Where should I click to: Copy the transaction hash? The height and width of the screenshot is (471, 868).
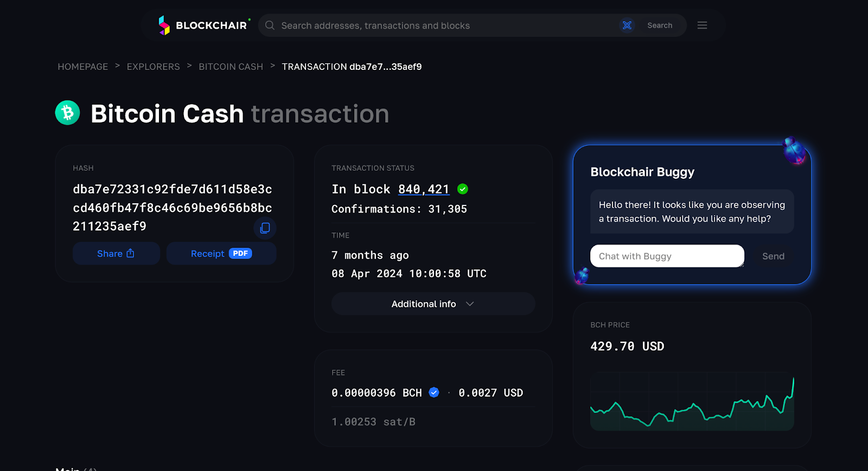point(265,228)
